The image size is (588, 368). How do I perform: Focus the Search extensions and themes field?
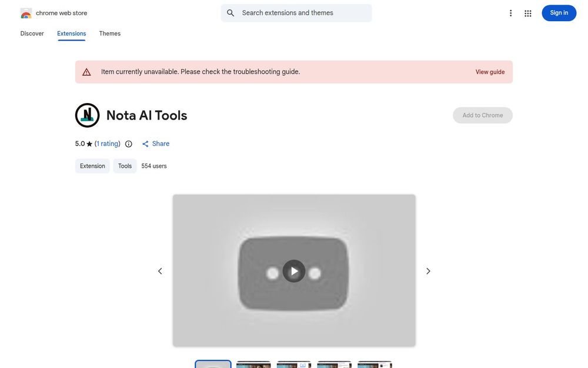click(x=296, y=13)
